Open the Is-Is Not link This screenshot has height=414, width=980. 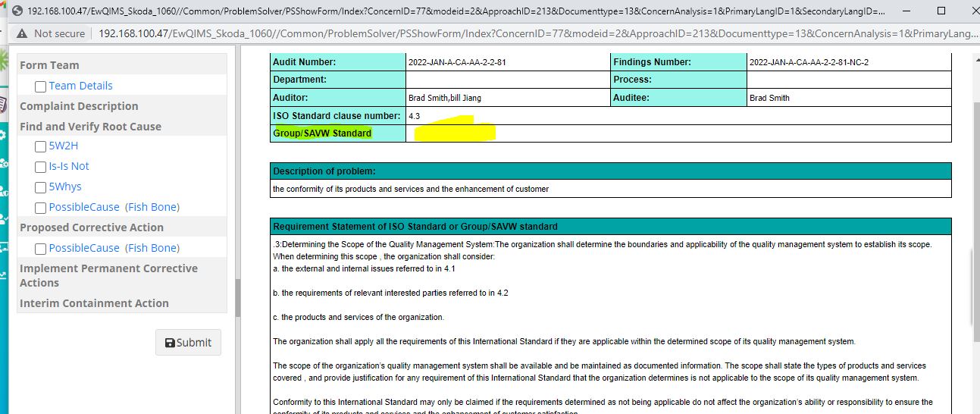69,166
